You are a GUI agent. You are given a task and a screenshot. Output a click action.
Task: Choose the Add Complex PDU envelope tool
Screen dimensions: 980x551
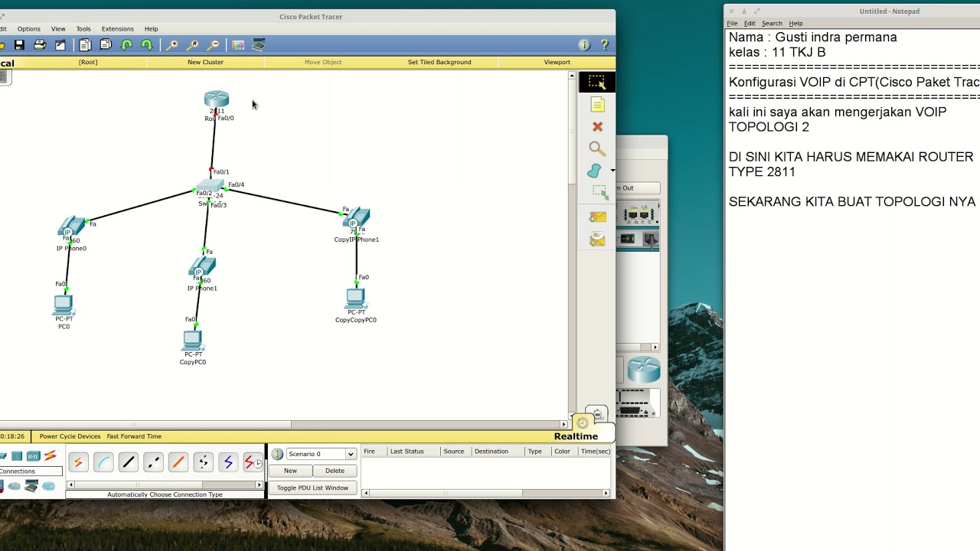[x=597, y=240]
